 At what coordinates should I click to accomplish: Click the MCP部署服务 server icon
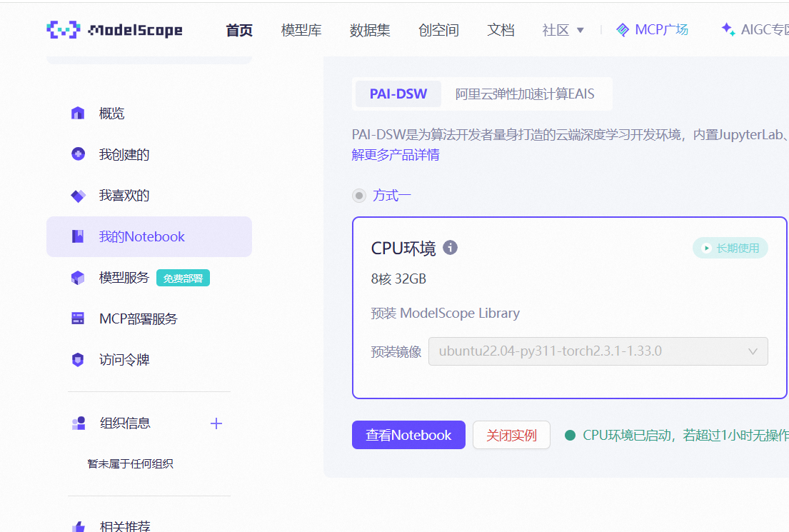[x=78, y=318]
